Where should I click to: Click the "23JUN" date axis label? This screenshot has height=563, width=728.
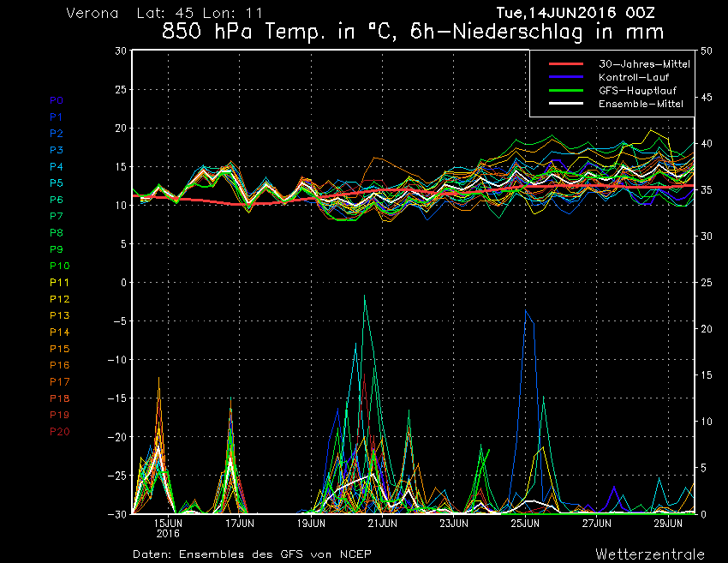(x=454, y=524)
